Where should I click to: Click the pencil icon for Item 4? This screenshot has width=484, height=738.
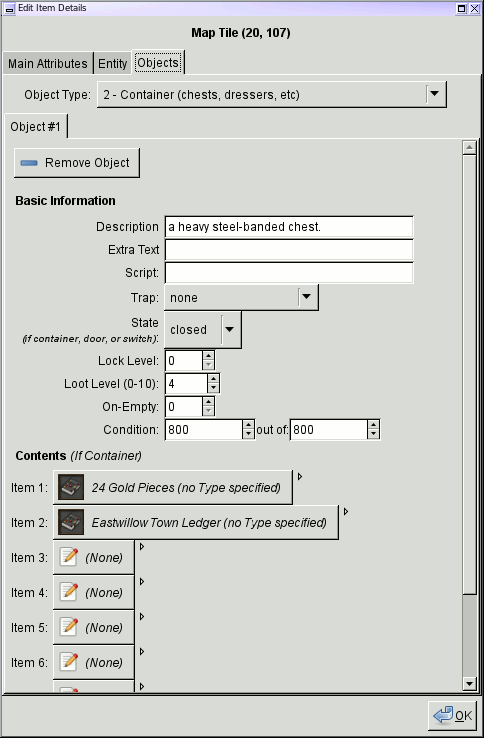69,592
